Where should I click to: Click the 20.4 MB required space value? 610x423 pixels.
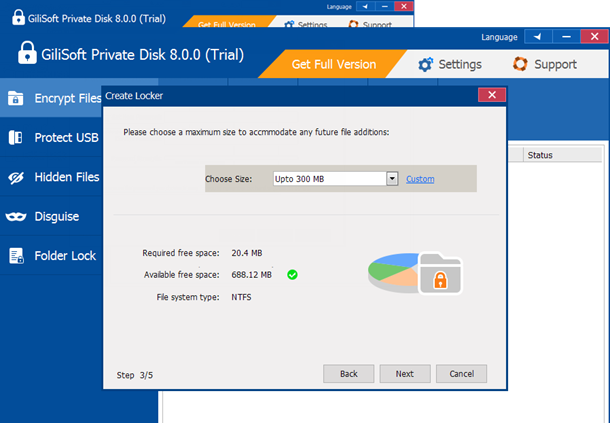pos(247,253)
